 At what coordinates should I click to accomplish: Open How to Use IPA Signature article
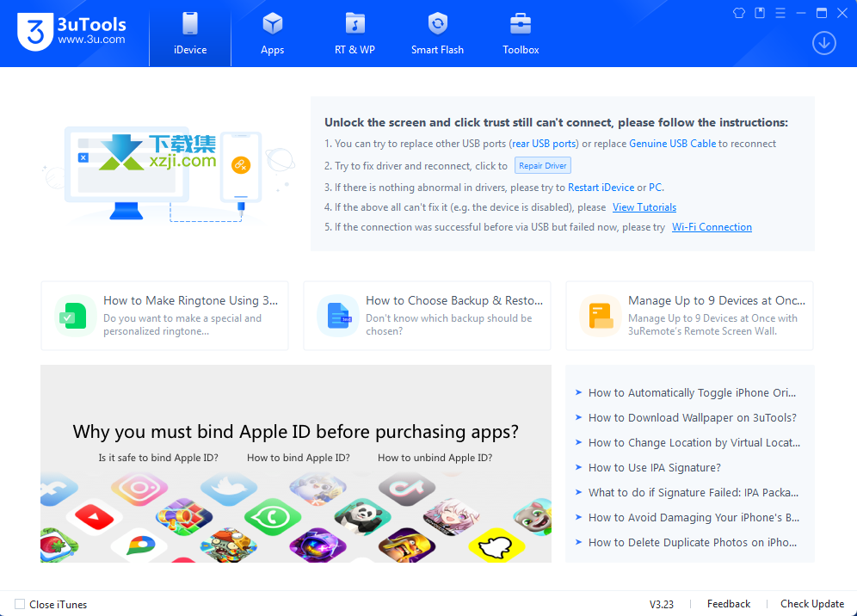654,468
